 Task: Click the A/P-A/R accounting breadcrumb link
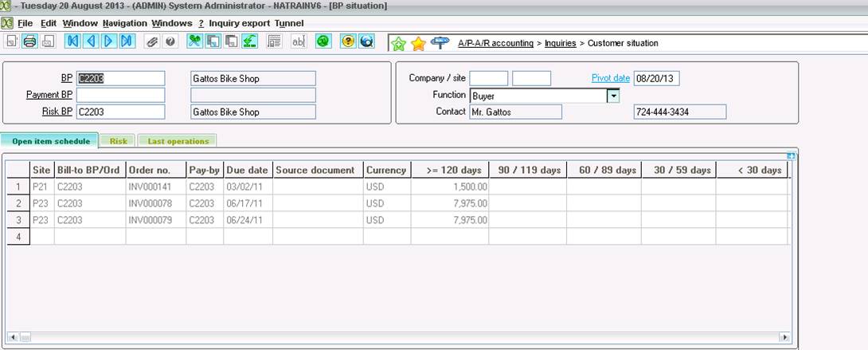pos(495,43)
